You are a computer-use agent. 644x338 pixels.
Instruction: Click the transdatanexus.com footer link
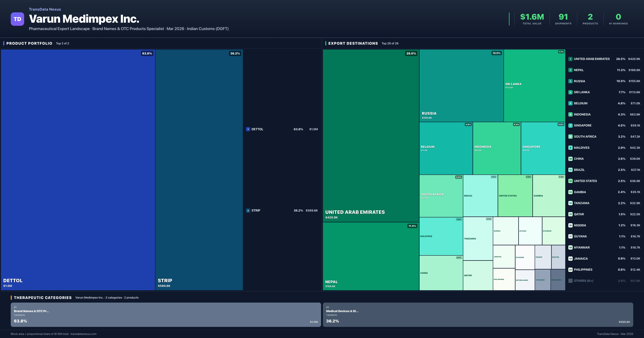(83, 334)
